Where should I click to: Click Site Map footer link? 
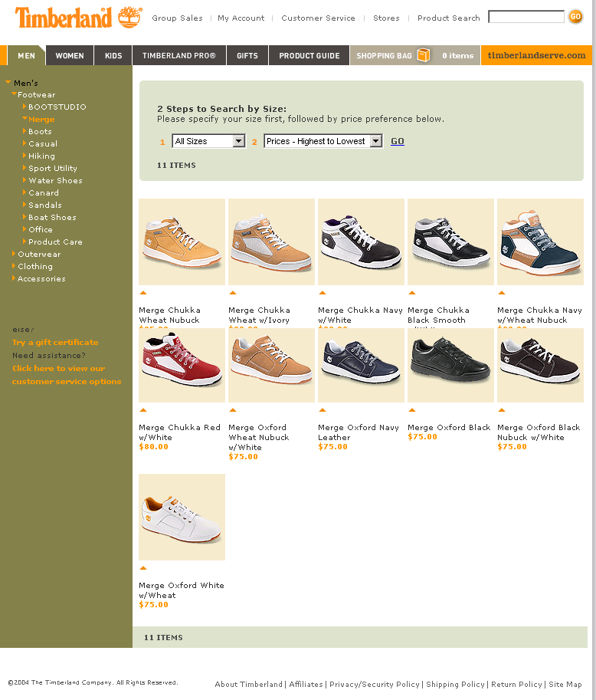coord(565,684)
